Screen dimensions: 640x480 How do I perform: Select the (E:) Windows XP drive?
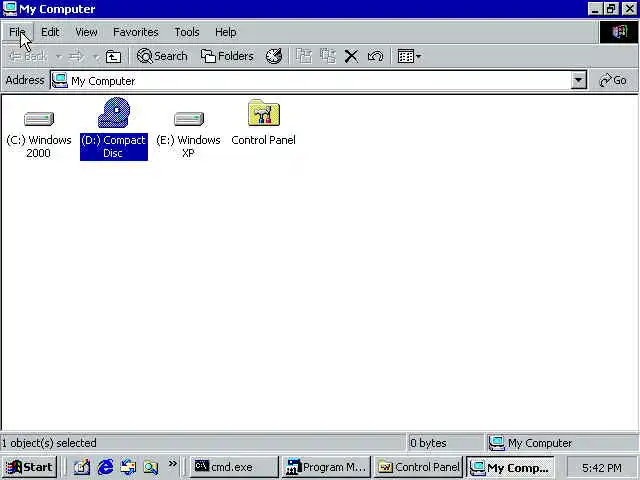(x=188, y=134)
